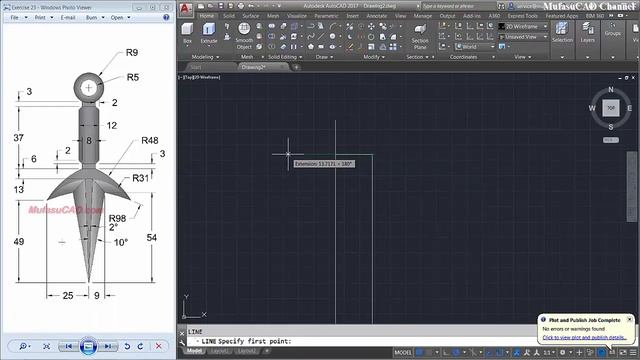Click the Plot printer icon in quick access
640x360 pixels.
click(x=241, y=6)
